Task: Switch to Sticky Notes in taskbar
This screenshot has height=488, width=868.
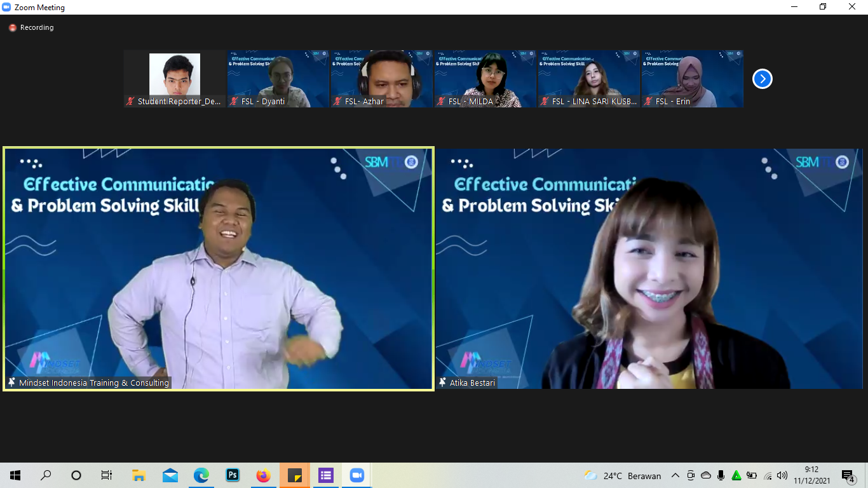Action: coord(294,475)
